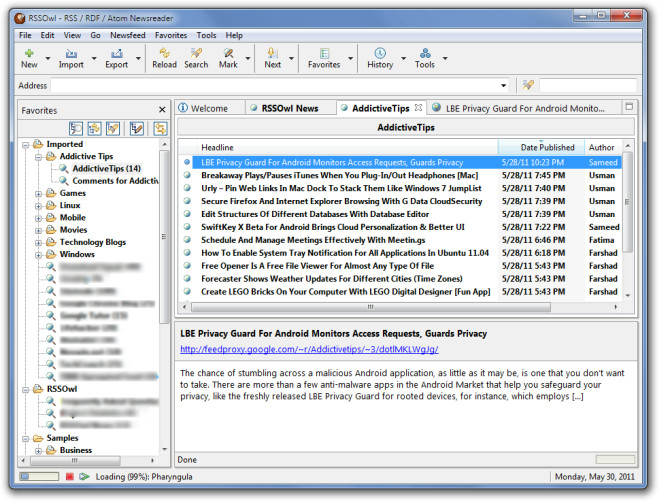Image resolution: width=660 pixels, height=502 pixels.
Task: Click into the Address input field
Action: point(275,85)
